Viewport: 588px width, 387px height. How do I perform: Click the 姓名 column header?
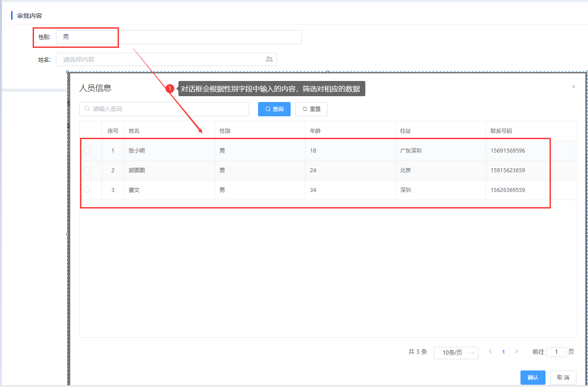point(134,131)
